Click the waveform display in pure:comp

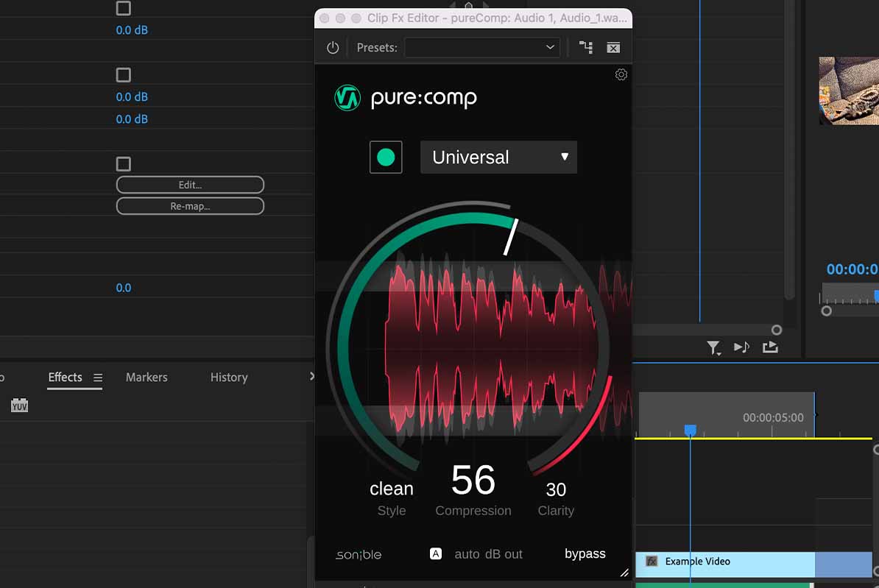[473, 349]
